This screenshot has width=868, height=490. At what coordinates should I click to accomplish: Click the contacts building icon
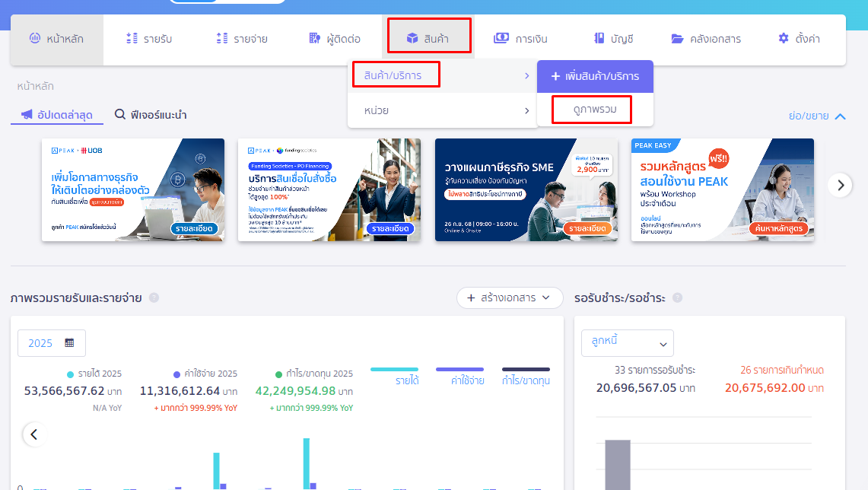click(x=314, y=38)
